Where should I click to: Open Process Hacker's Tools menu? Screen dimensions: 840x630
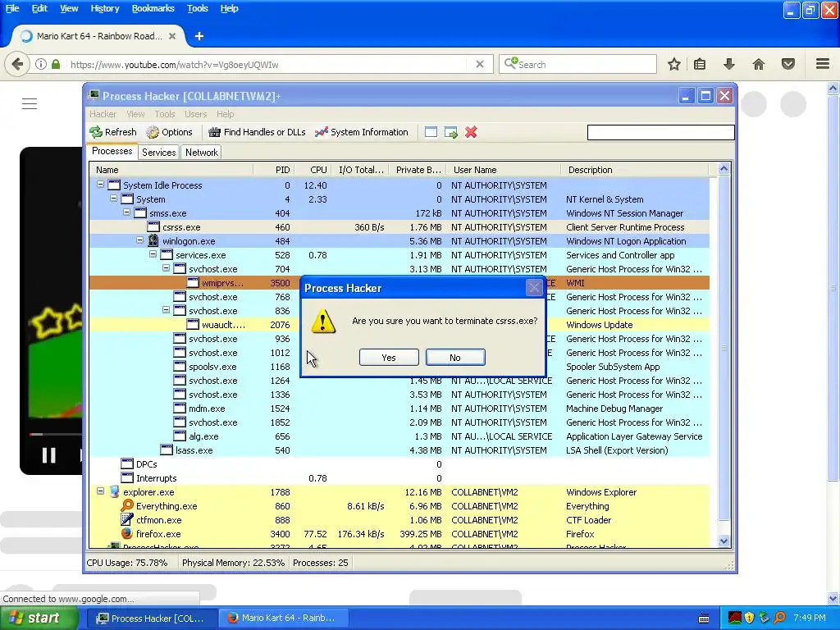click(164, 114)
